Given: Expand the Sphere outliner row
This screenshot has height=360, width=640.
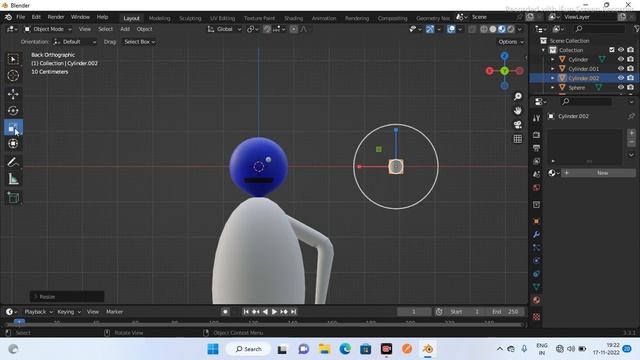Looking at the screenshot, I should click(553, 87).
